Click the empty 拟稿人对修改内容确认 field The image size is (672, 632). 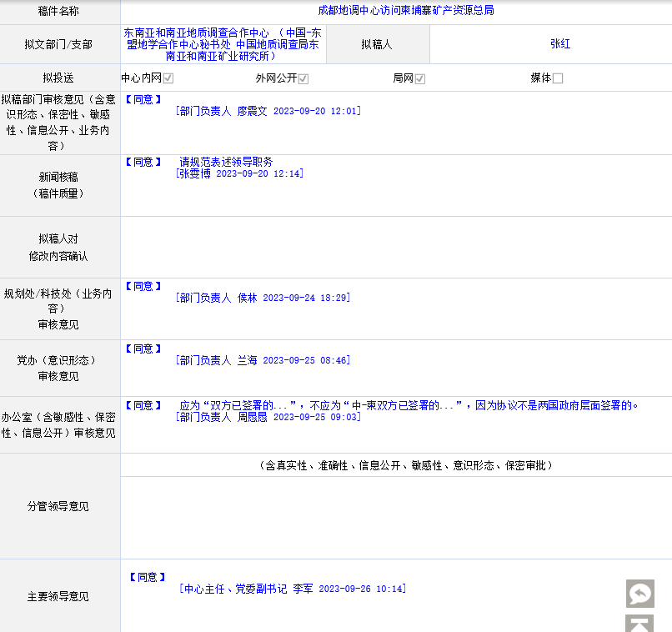coord(396,248)
